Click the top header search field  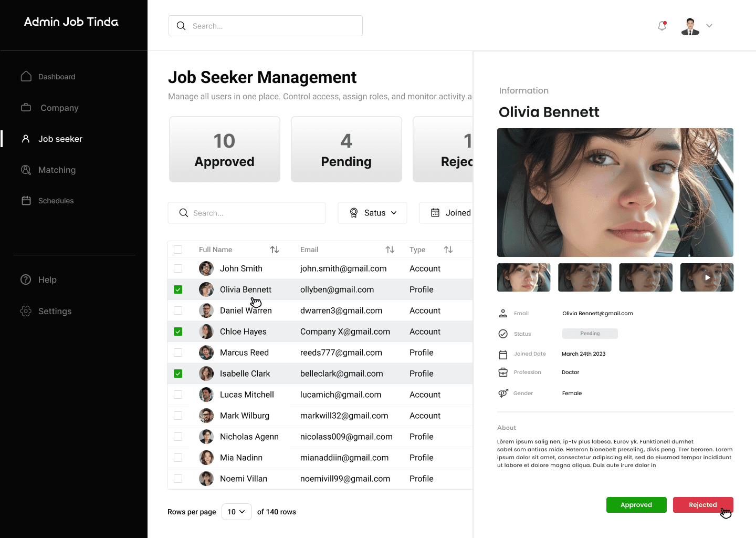tap(266, 26)
